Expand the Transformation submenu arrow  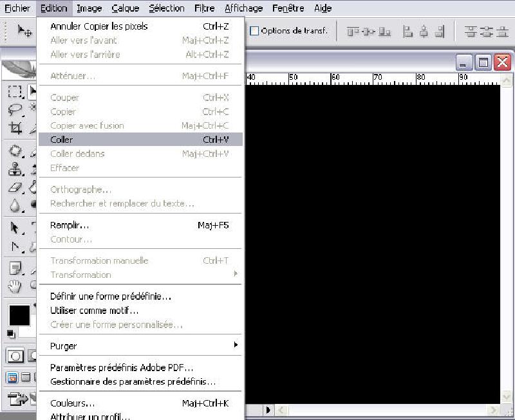point(236,273)
